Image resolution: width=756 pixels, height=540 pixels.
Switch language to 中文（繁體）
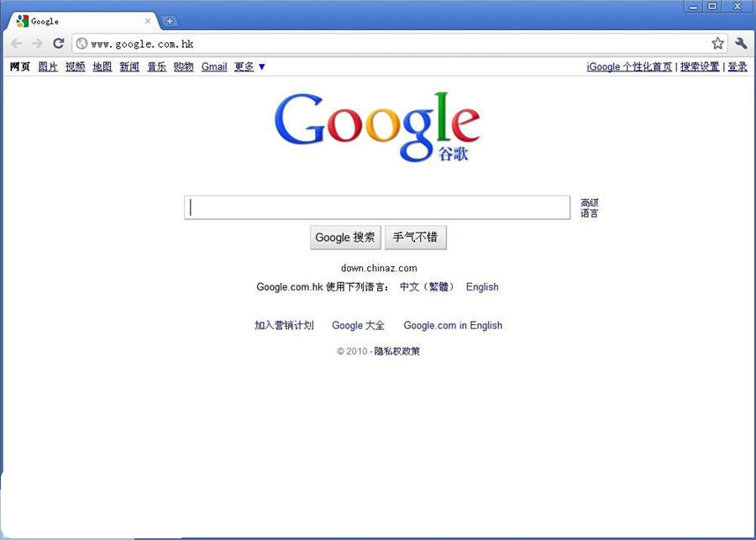tap(428, 287)
